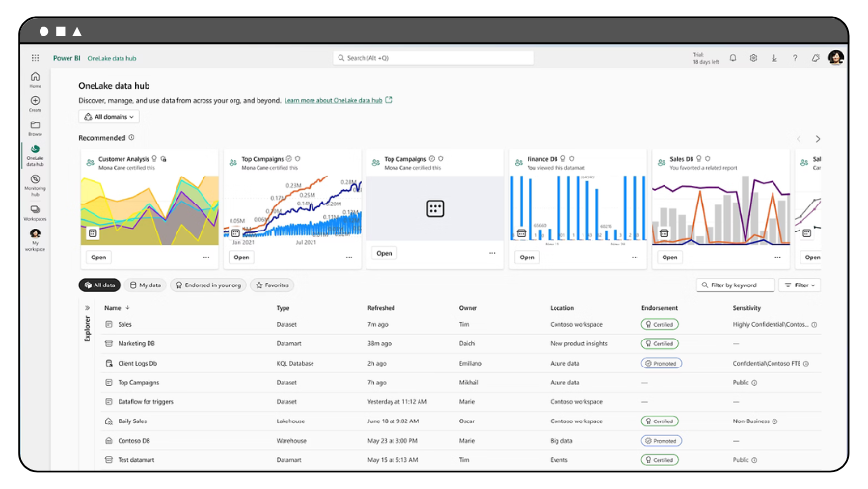Open the Customer Analysis card
The height and width of the screenshot is (489, 868).
98,257
